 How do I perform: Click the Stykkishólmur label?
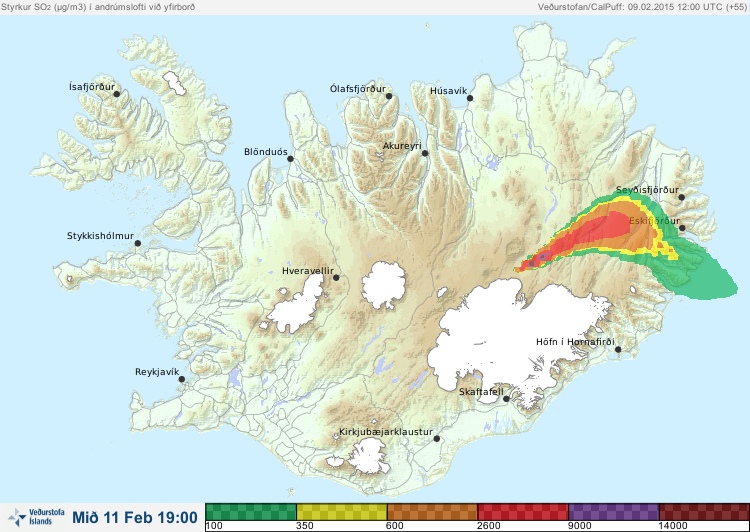pyautogui.click(x=100, y=236)
